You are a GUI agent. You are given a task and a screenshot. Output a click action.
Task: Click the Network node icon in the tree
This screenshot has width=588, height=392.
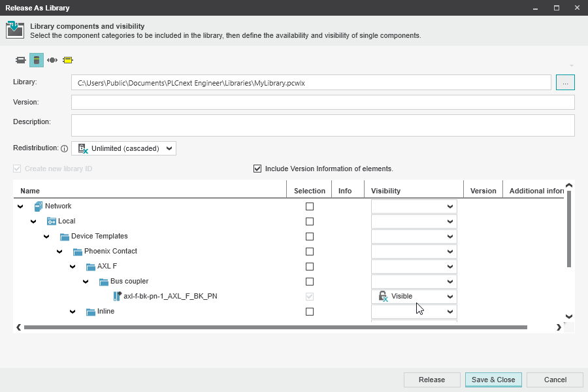[38, 206]
